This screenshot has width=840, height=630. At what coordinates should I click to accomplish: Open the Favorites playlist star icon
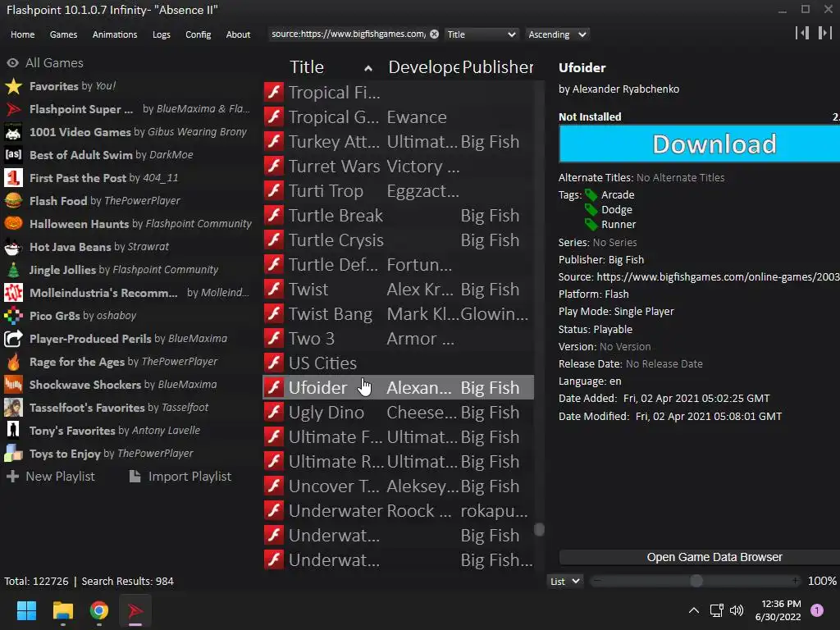click(13, 86)
